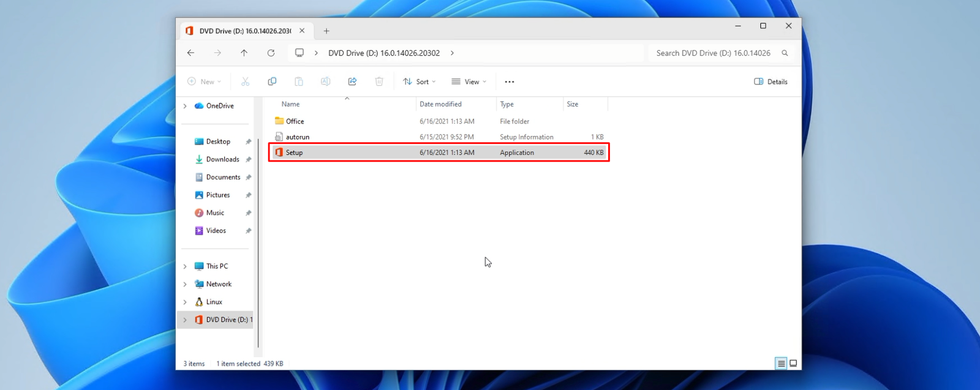Viewport: 980px width, 390px height.
Task: Click the Paste toolbar icon
Action: 299,81
